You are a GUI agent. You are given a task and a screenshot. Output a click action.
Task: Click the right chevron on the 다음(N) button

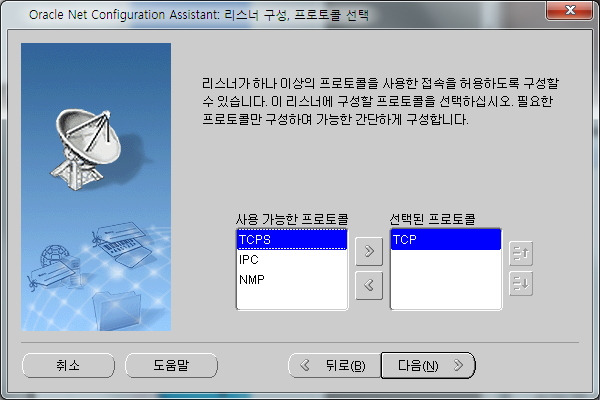[x=458, y=365]
